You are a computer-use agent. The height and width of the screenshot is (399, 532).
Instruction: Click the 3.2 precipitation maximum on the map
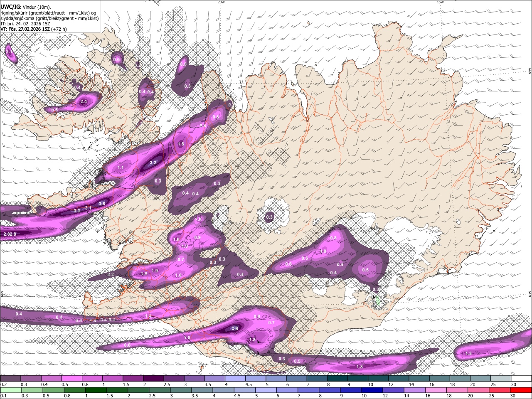coord(153,163)
